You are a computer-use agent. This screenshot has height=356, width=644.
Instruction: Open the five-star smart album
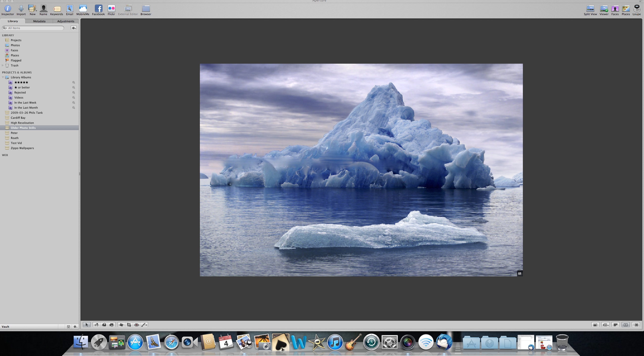(39, 82)
